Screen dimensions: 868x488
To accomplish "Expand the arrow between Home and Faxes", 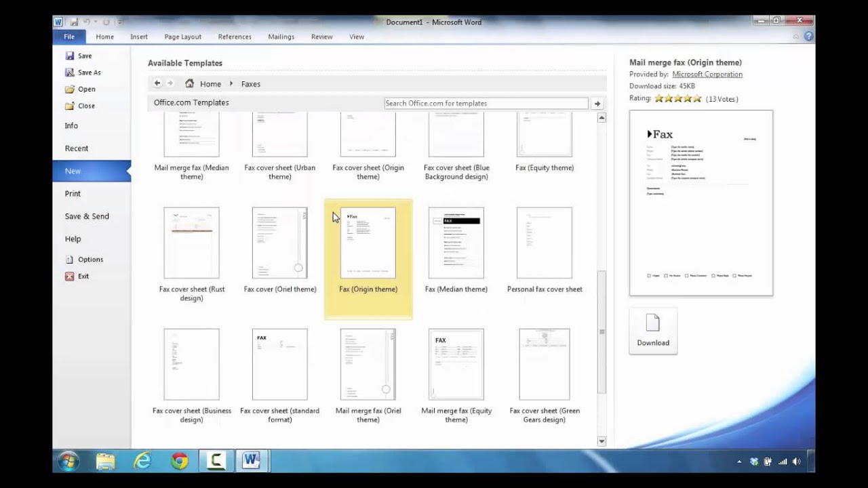I will (231, 84).
